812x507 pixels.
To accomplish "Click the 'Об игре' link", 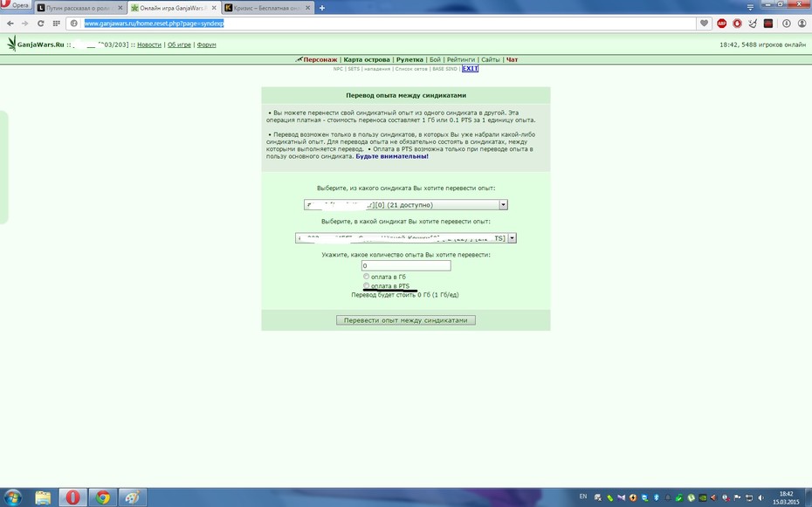I will [x=179, y=45].
